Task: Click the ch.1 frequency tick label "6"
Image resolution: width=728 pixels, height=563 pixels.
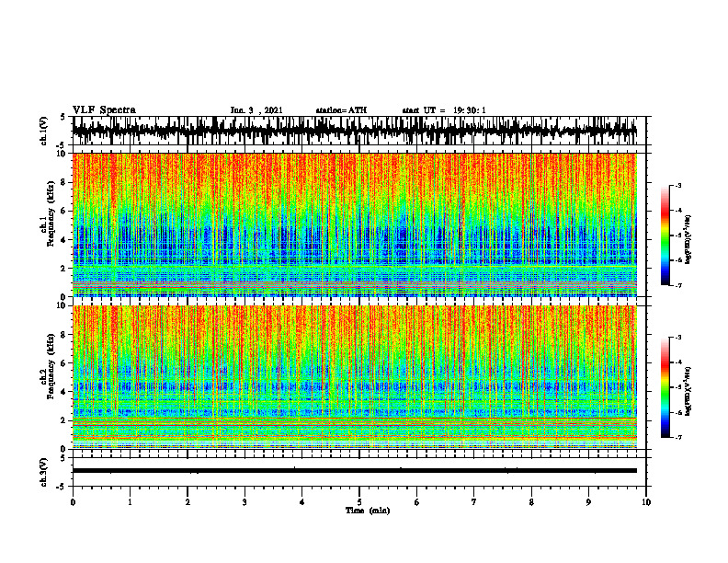Action: (x=64, y=211)
